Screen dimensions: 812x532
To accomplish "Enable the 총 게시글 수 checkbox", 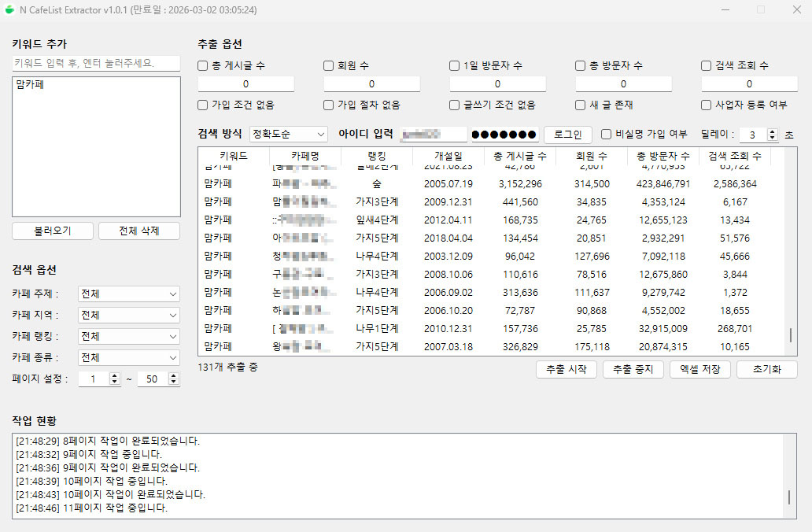I will [203, 65].
